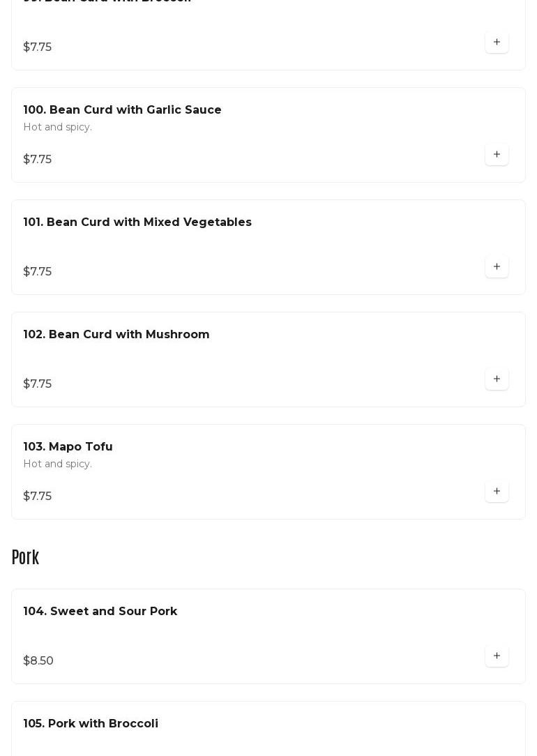The height and width of the screenshot is (756, 537).
Task: Open 104. Sweet and Sour Pork item
Action: pos(100,611)
